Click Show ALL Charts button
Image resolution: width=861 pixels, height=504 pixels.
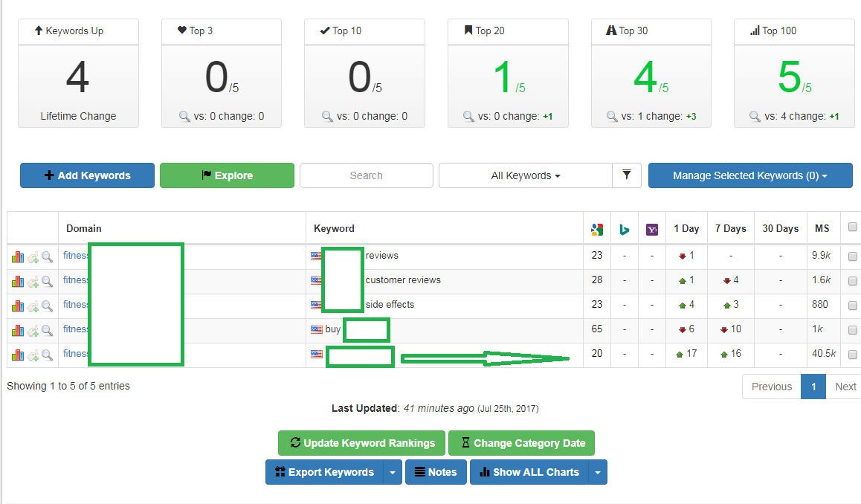529,472
